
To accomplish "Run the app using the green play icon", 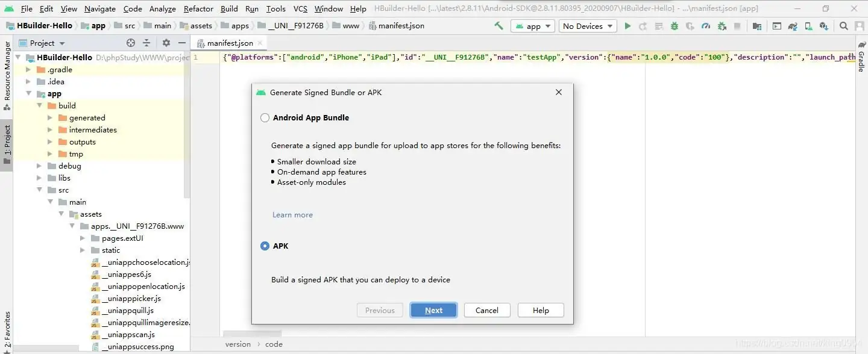I will click(x=627, y=26).
